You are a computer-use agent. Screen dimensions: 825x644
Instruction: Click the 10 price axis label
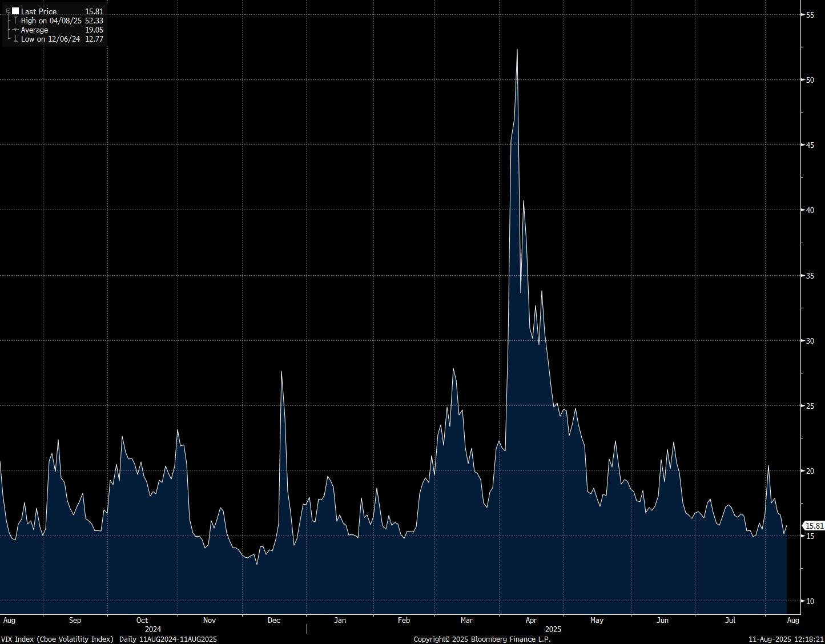click(810, 601)
